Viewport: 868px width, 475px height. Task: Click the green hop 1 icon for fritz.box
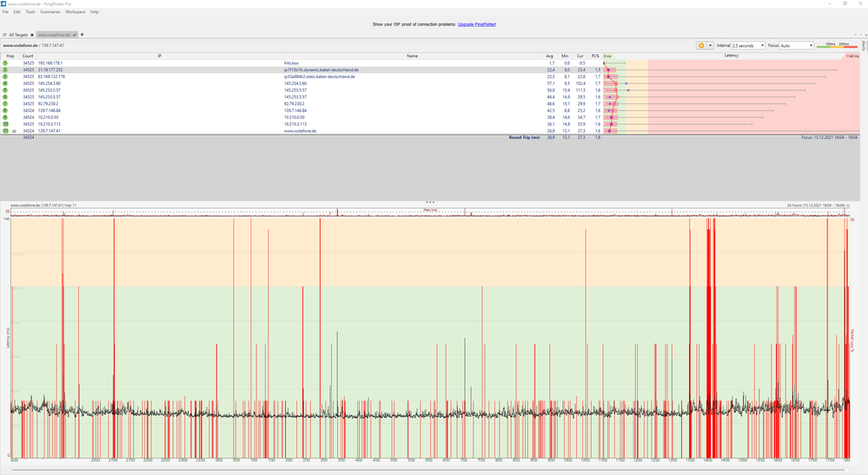tap(6, 63)
